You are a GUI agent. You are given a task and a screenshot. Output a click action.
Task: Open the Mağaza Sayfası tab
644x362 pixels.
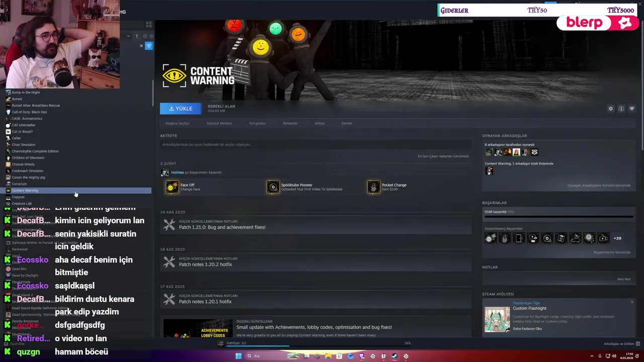177,123
